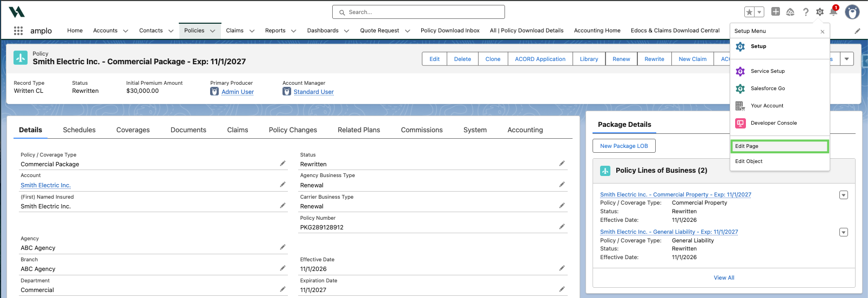Edit the Account field pencil icon
This screenshot has width=868, height=298.
click(x=282, y=184)
